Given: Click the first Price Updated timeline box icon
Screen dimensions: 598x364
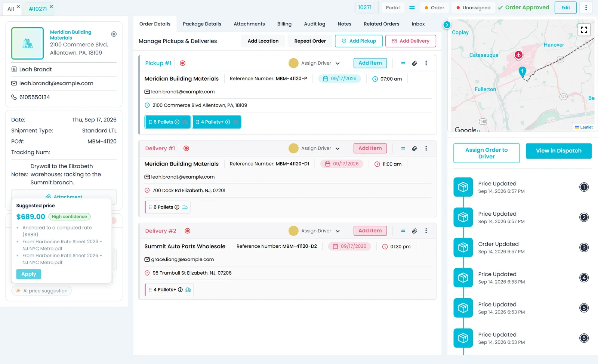Looking at the screenshot, I should tap(463, 187).
